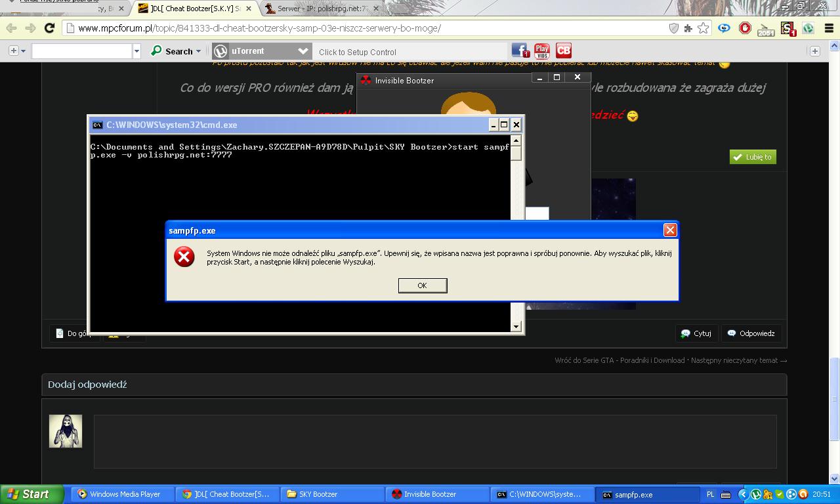Screen dimensions: 840x504
Task: Click the green globe extension icon
Action: click(x=808, y=28)
